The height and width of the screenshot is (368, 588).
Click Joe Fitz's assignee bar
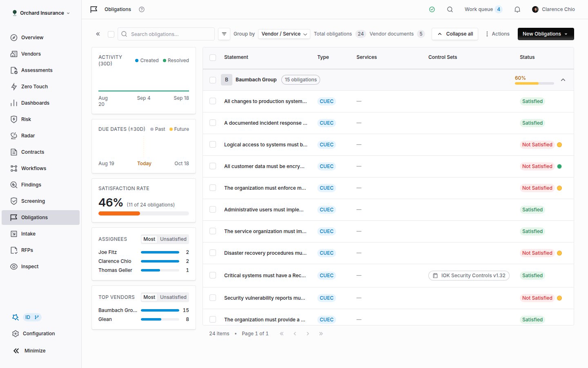(x=160, y=252)
